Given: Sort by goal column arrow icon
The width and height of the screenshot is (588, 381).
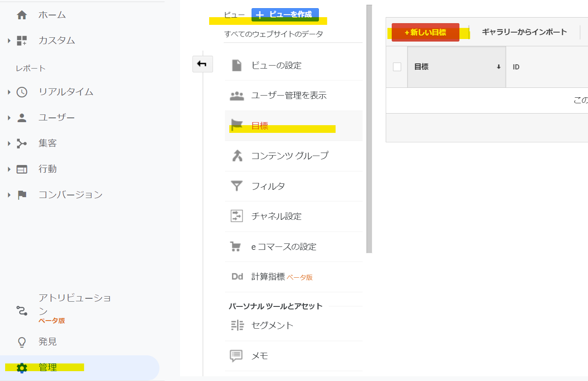Looking at the screenshot, I should [498, 67].
